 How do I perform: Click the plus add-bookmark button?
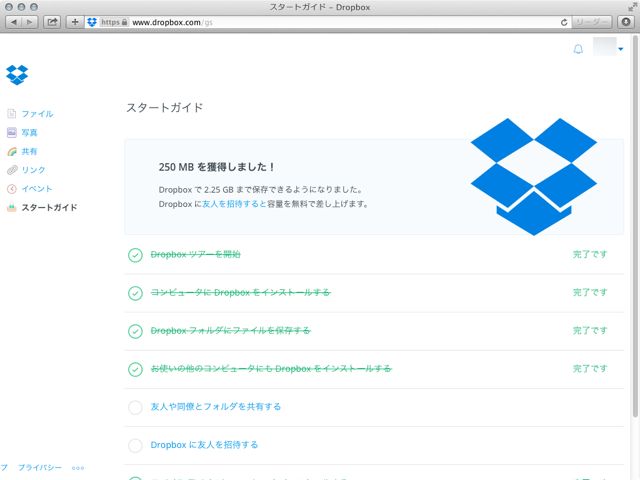pyautogui.click(x=75, y=22)
